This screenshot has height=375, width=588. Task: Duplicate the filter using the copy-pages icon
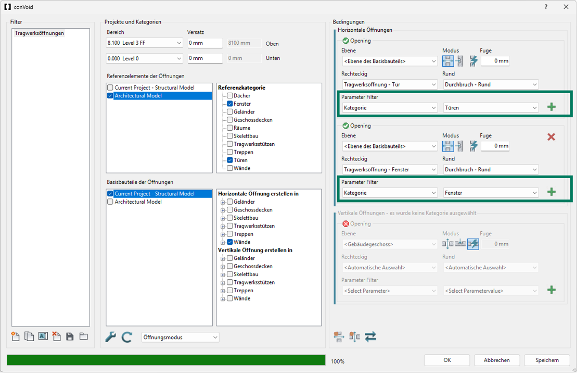[x=29, y=336]
